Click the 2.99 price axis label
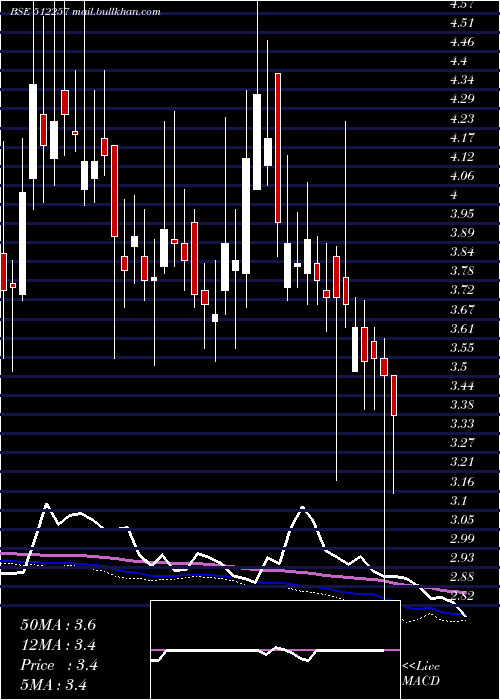Viewport: 500px width, 700px height. (x=462, y=539)
